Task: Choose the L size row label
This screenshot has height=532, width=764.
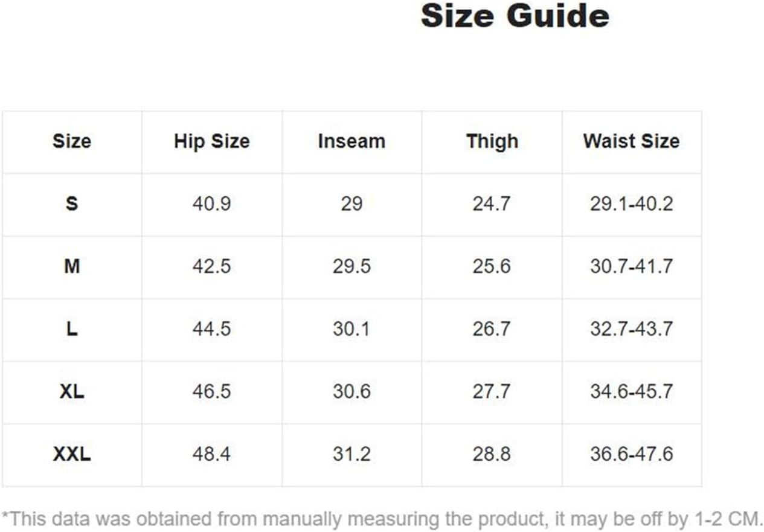Action: coord(72,329)
